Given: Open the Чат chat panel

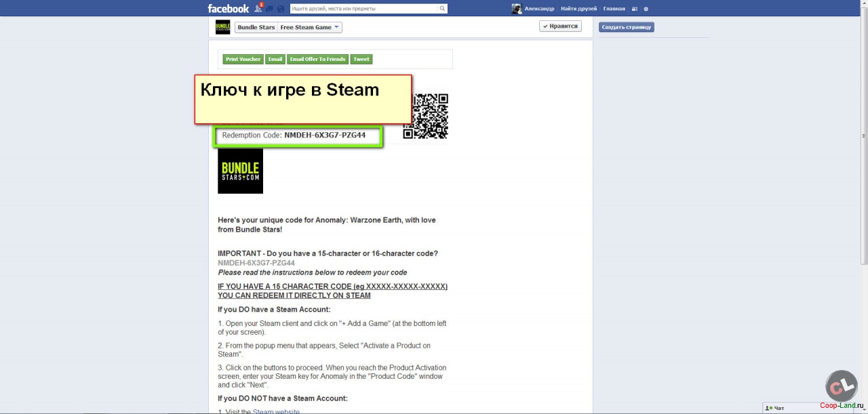Looking at the screenshot, I should (780, 408).
